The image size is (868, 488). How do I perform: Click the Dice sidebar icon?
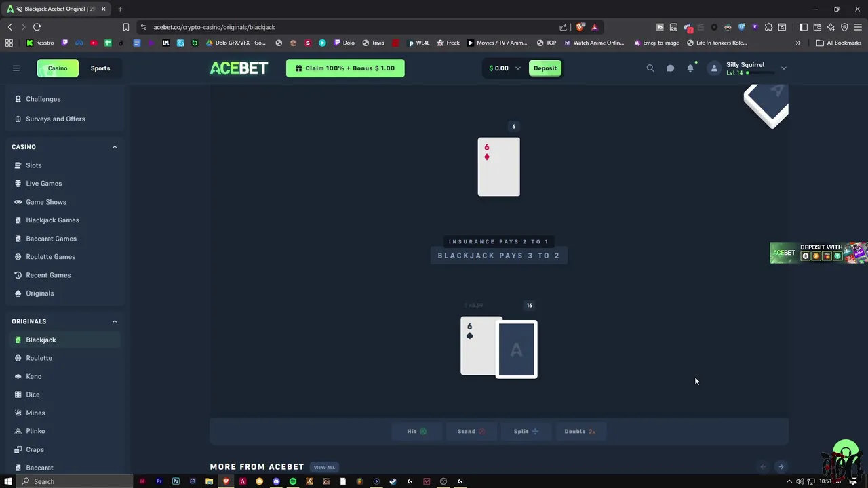tap(18, 394)
